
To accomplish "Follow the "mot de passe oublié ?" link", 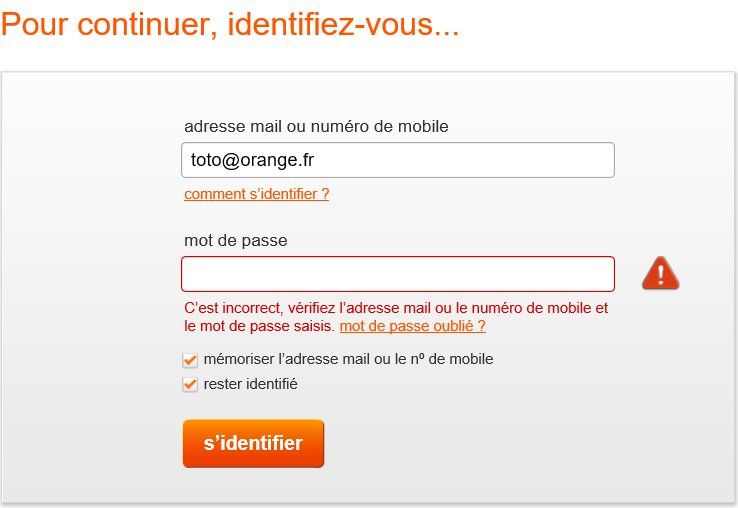I will [x=412, y=326].
